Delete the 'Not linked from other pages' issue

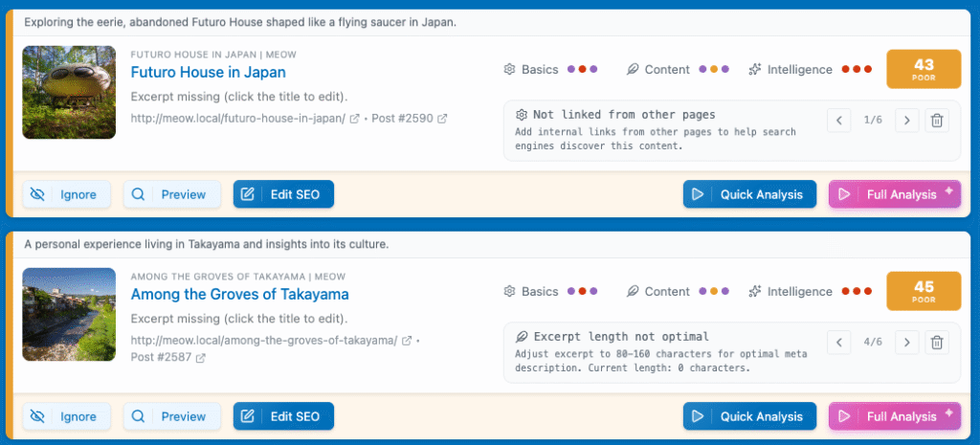[937, 121]
